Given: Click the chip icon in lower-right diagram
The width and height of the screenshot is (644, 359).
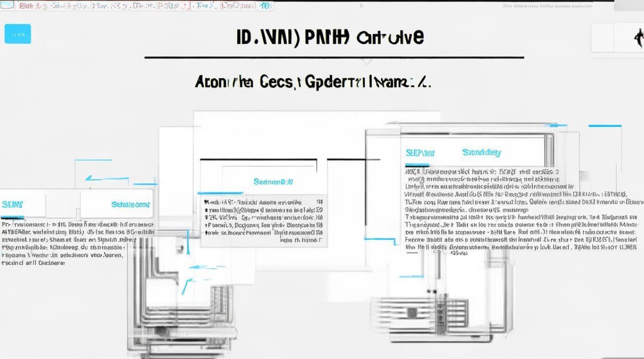Looking at the screenshot, I should [412, 313].
